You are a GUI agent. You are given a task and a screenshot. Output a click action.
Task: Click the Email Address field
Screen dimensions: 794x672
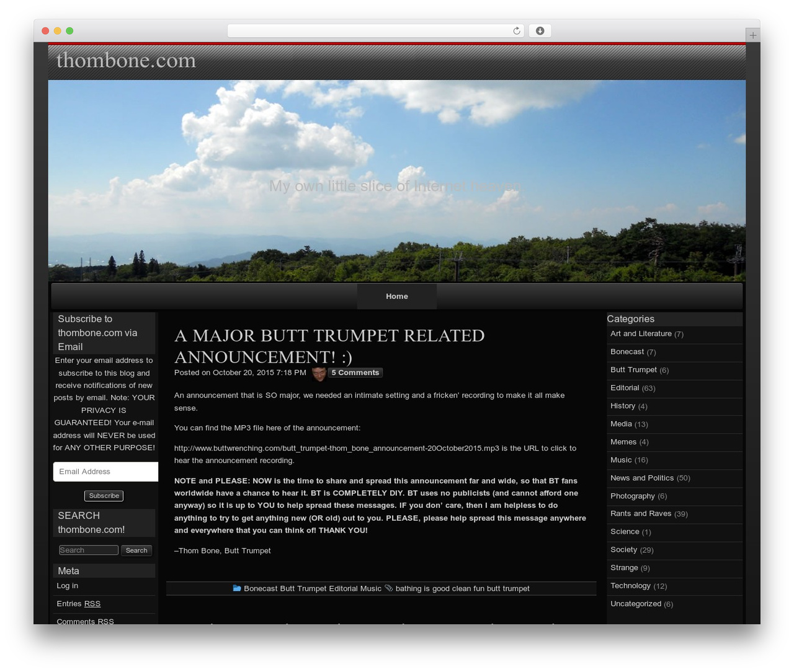[105, 472]
